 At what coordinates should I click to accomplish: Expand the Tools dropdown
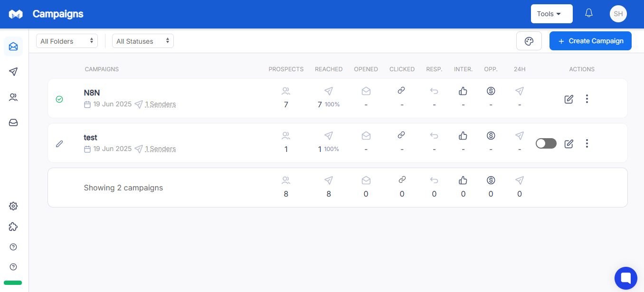[x=552, y=14]
